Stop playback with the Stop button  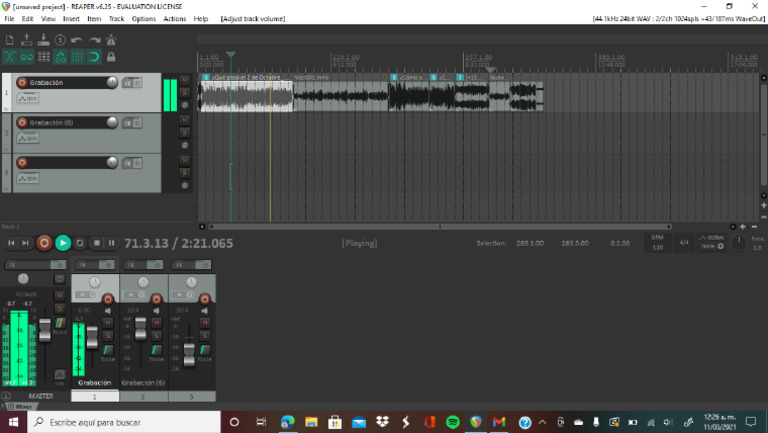(x=97, y=242)
